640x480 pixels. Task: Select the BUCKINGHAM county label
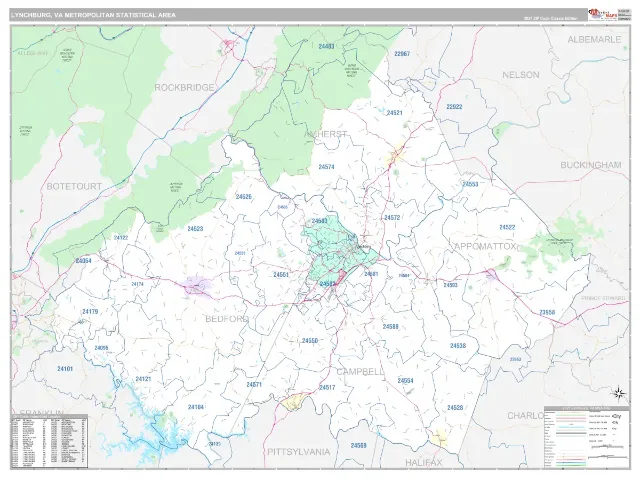(x=591, y=165)
